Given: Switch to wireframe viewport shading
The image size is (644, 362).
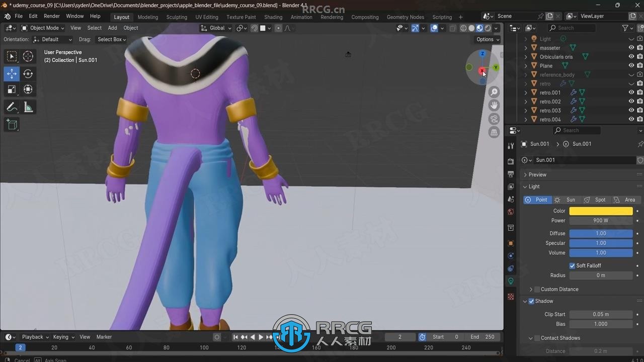Looking at the screenshot, I should coord(463,28).
